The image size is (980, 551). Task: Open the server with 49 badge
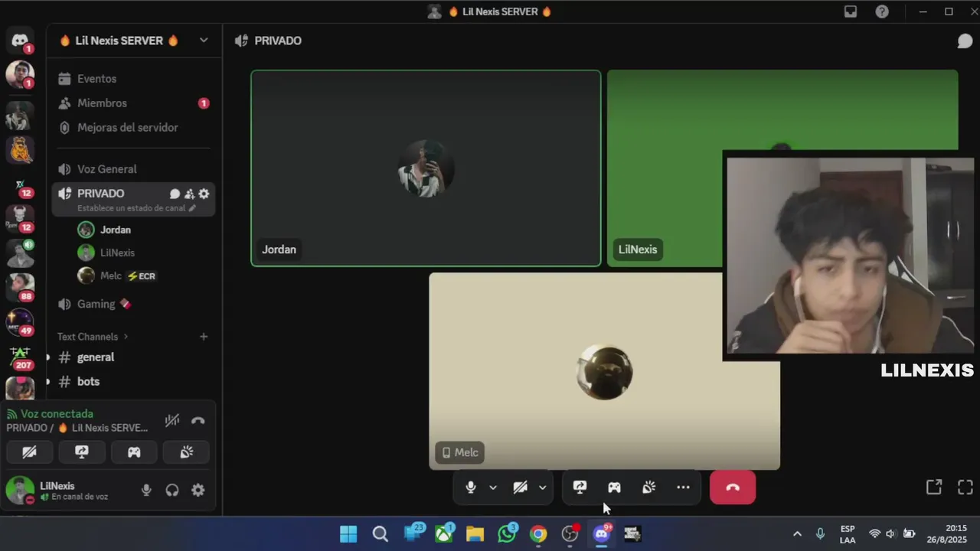[x=21, y=321]
